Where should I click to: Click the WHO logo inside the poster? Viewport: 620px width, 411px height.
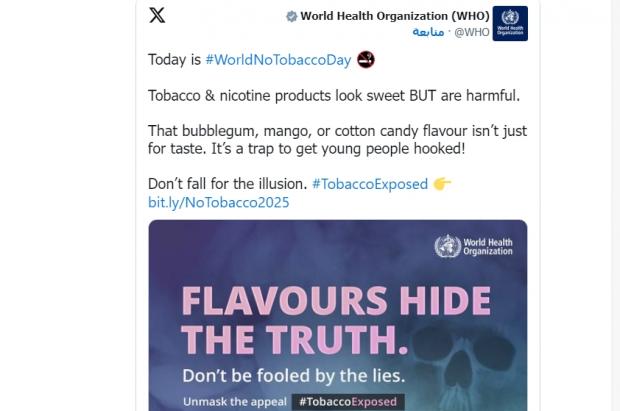point(473,246)
